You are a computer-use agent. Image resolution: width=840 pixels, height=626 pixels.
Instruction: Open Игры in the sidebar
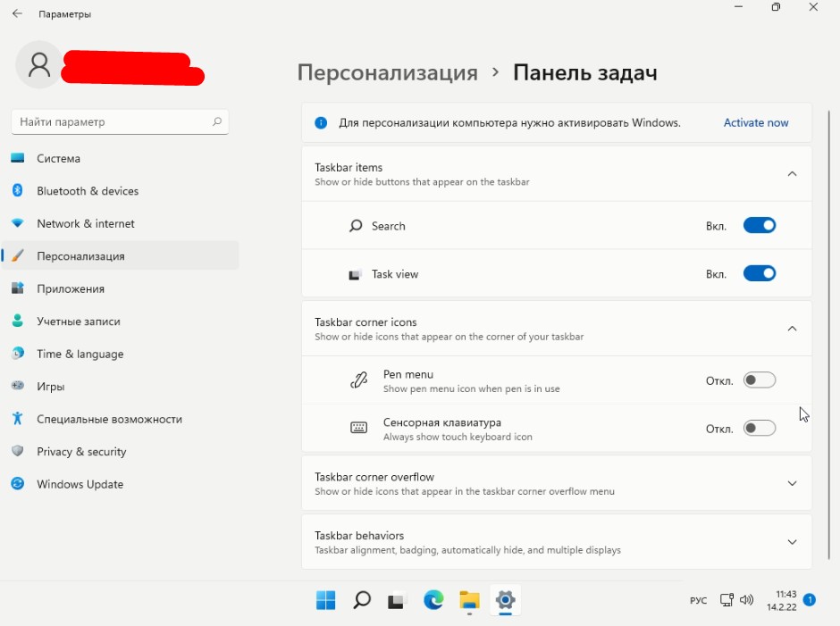pyautogui.click(x=120, y=386)
